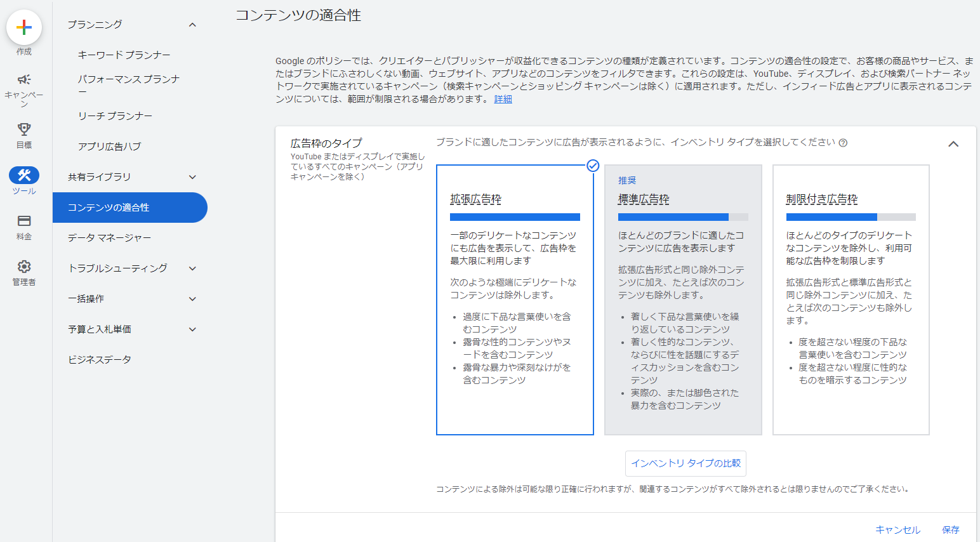This screenshot has width=980, height=542.
Task: Open キーワード プランナー menu item
Action: pos(124,55)
